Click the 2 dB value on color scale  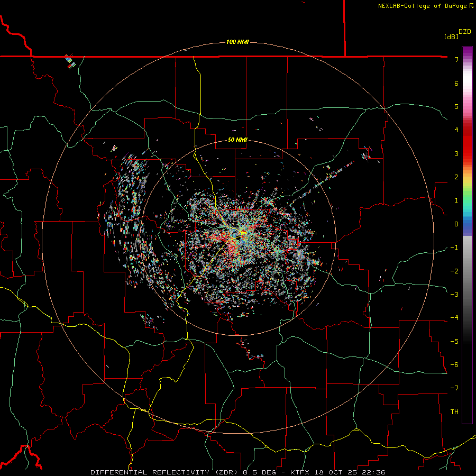456,177
